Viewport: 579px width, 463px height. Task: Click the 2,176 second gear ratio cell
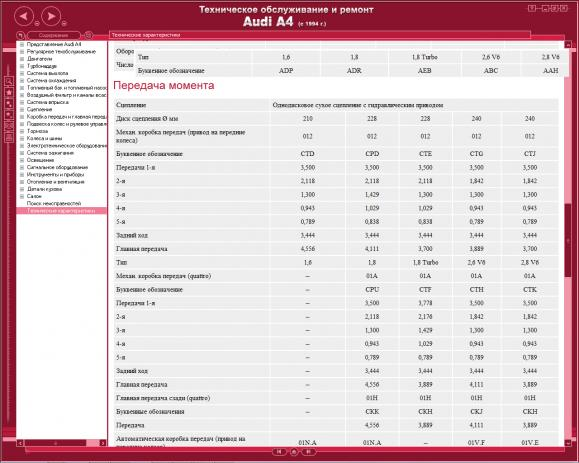(x=425, y=317)
